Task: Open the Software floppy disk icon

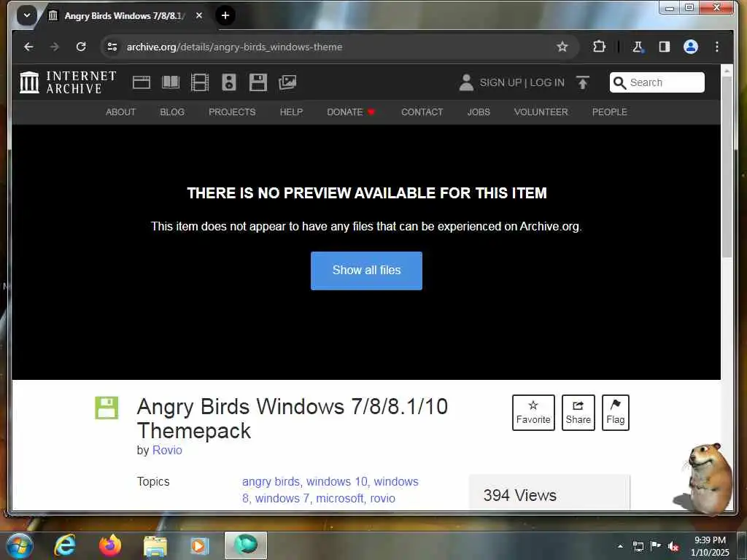Action: pos(258,82)
